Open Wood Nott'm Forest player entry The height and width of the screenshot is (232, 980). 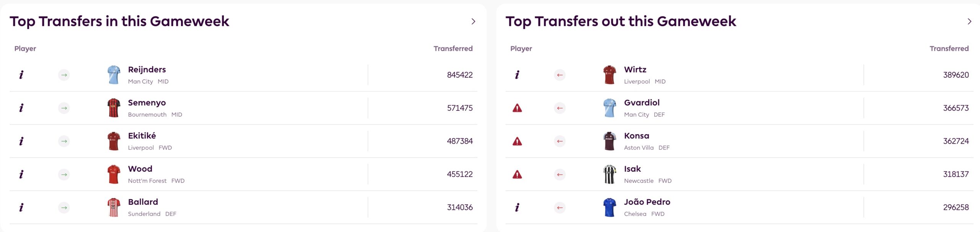[243, 174]
